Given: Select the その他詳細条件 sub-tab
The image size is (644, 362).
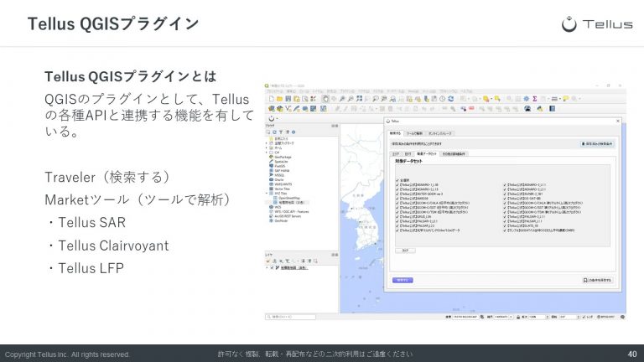Looking at the screenshot, I should click(x=454, y=154).
